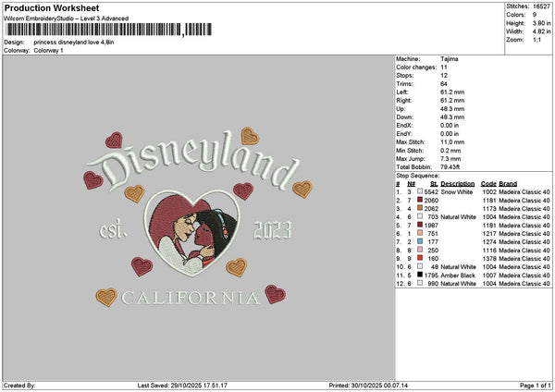Click the Trims value '64'

tap(444, 84)
